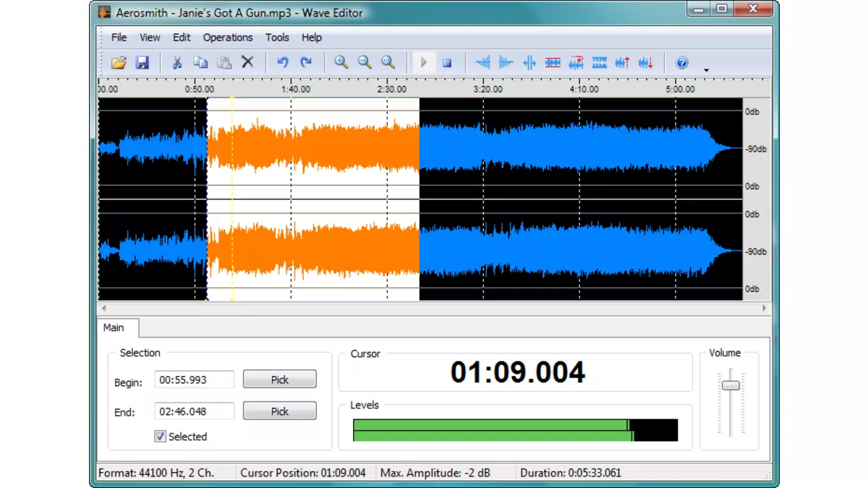Pick the selection Begin point
This screenshot has width=868, height=488.
coord(279,379)
